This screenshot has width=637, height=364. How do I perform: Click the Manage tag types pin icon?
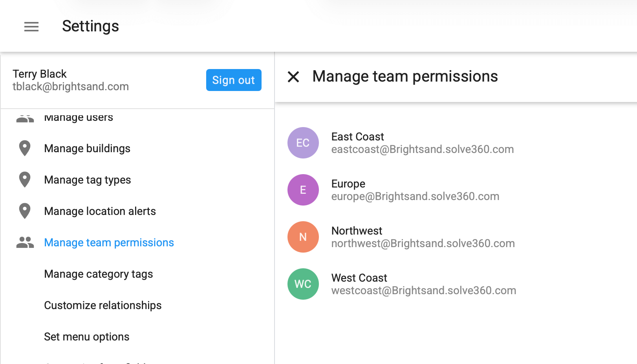click(x=25, y=180)
